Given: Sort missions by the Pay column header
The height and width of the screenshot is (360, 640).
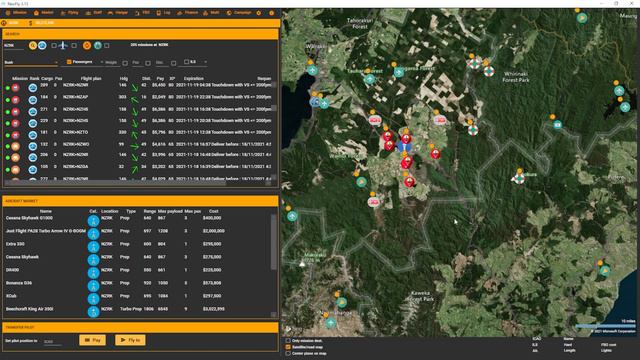Looking at the screenshot, I should (160, 78).
